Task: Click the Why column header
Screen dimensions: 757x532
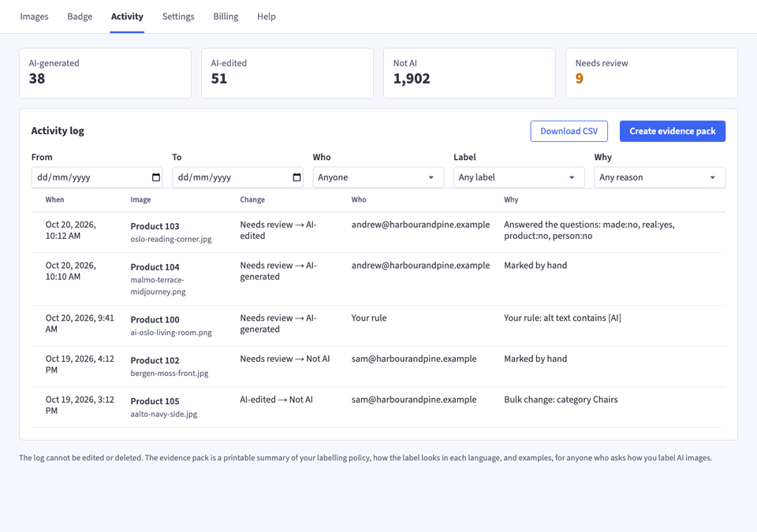Action: 511,200
